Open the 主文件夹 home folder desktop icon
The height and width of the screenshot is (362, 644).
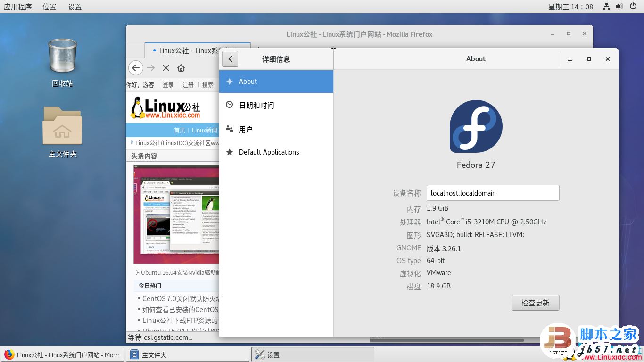click(62, 132)
